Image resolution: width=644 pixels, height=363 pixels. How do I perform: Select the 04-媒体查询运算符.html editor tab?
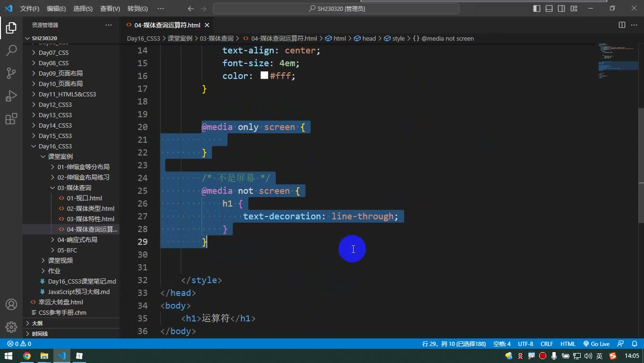(168, 25)
